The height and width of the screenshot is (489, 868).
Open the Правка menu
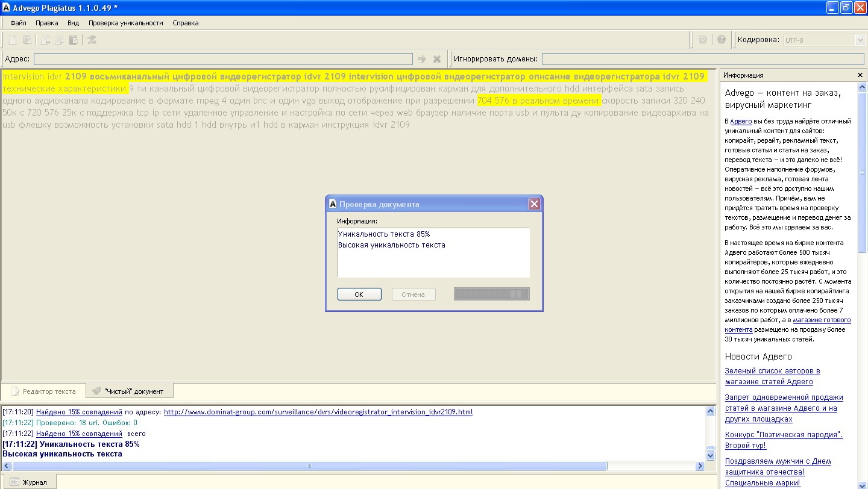click(47, 23)
